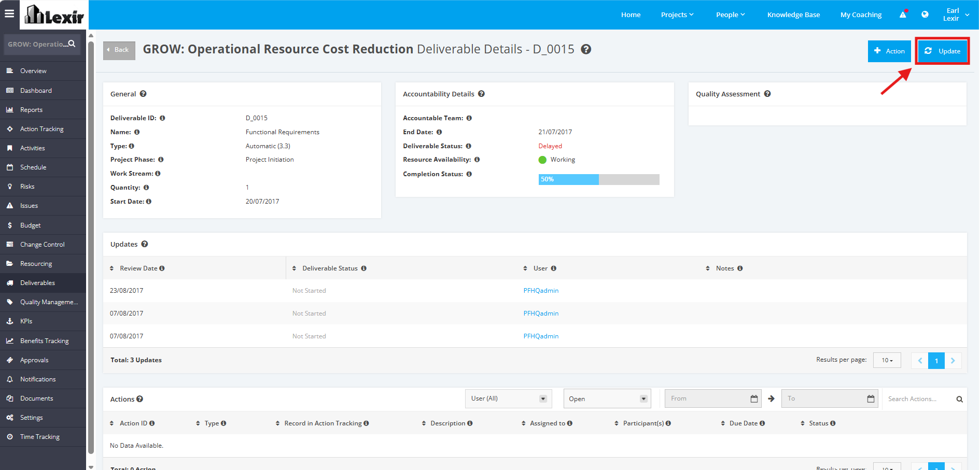Click the Actions section help icon
This screenshot has width=980, height=470.
[x=140, y=399]
